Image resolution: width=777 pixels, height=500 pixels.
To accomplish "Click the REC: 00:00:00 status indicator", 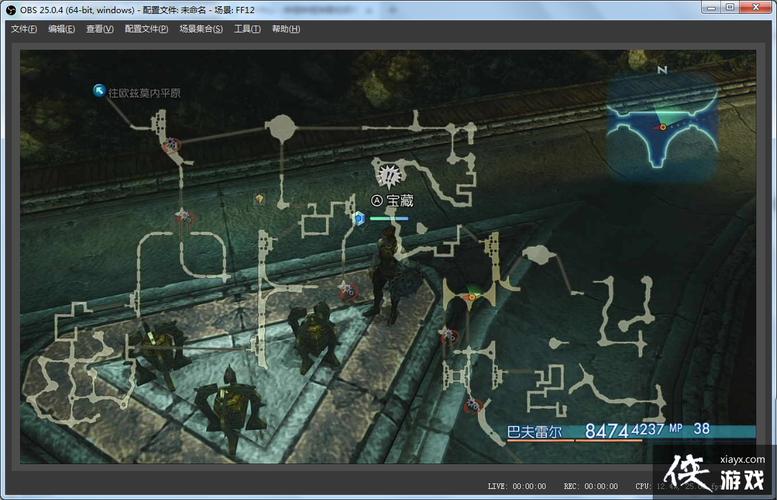I will click(x=591, y=486).
